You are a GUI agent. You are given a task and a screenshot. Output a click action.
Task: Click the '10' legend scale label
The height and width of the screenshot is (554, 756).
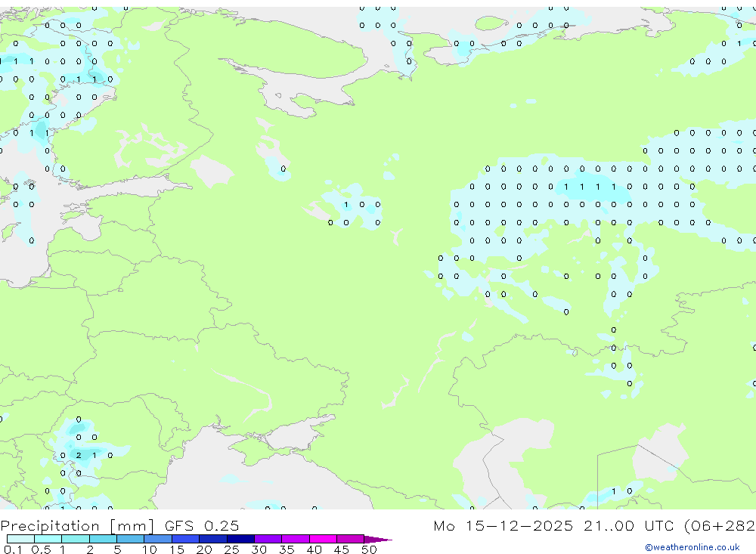150,549
